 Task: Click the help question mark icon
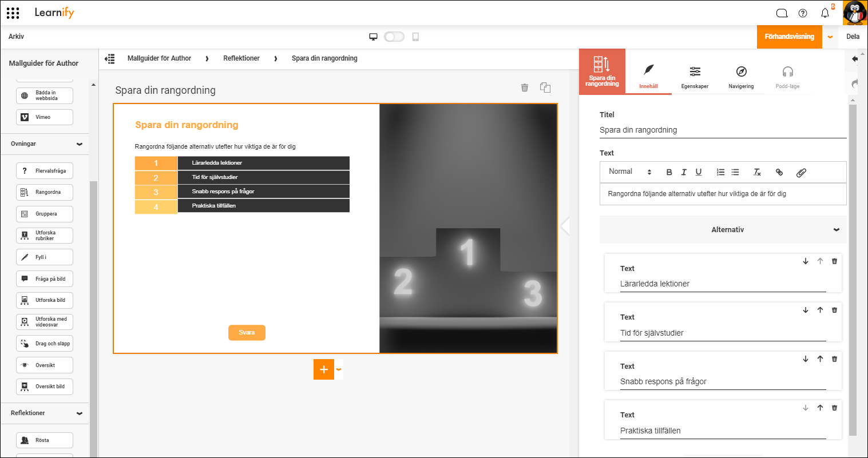pyautogui.click(x=803, y=13)
